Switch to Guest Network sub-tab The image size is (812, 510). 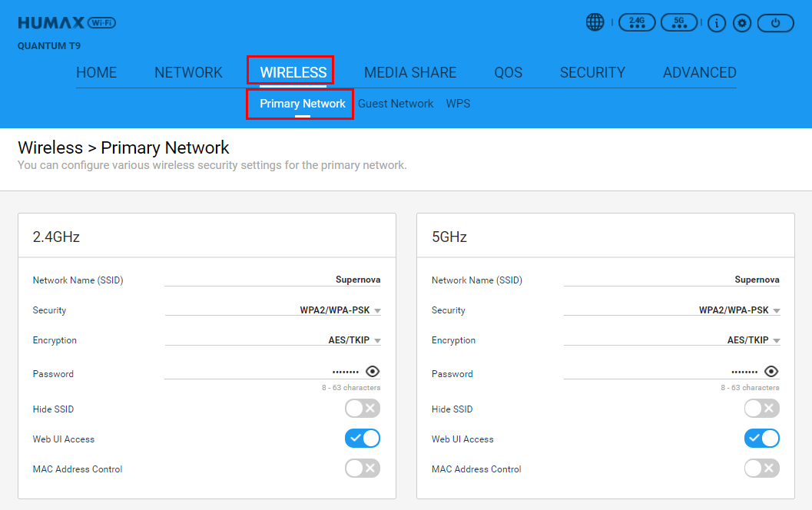(396, 104)
